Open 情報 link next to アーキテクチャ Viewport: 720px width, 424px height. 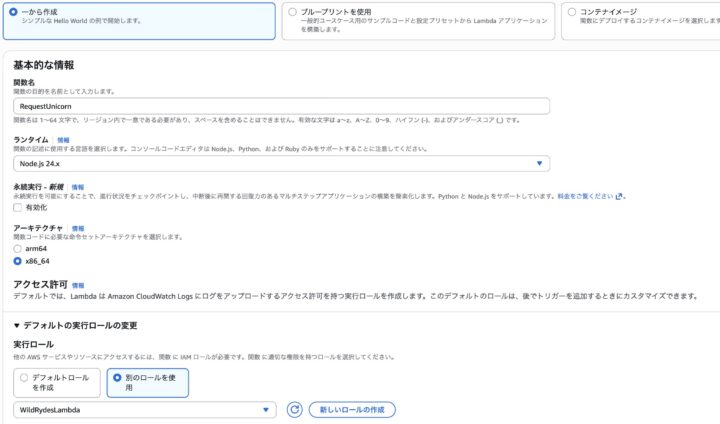78,228
